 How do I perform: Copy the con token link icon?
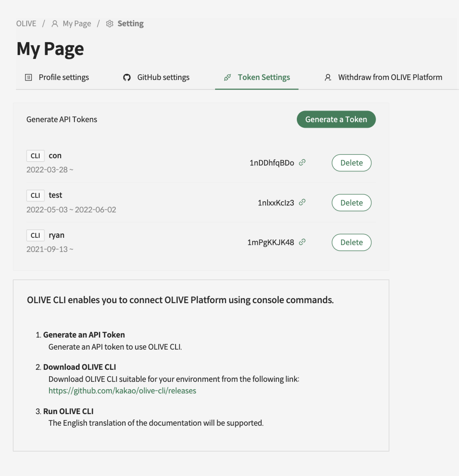pos(302,163)
